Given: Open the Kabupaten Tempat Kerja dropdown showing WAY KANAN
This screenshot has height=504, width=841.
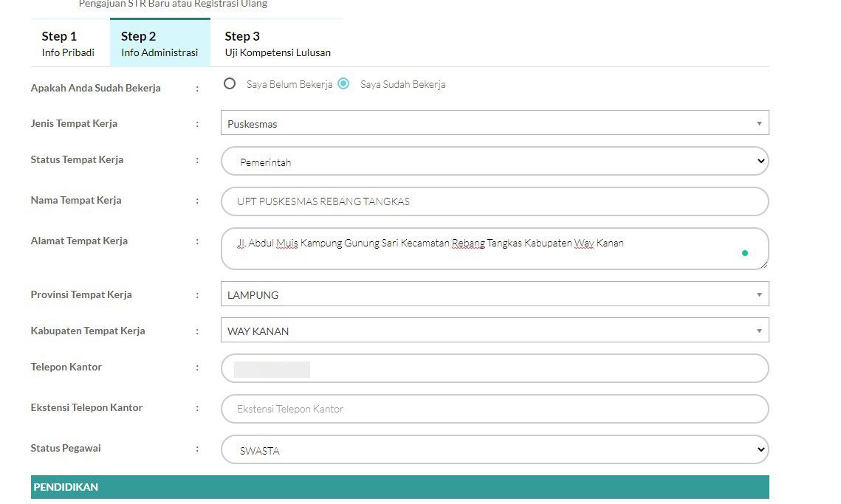Looking at the screenshot, I should point(495,330).
